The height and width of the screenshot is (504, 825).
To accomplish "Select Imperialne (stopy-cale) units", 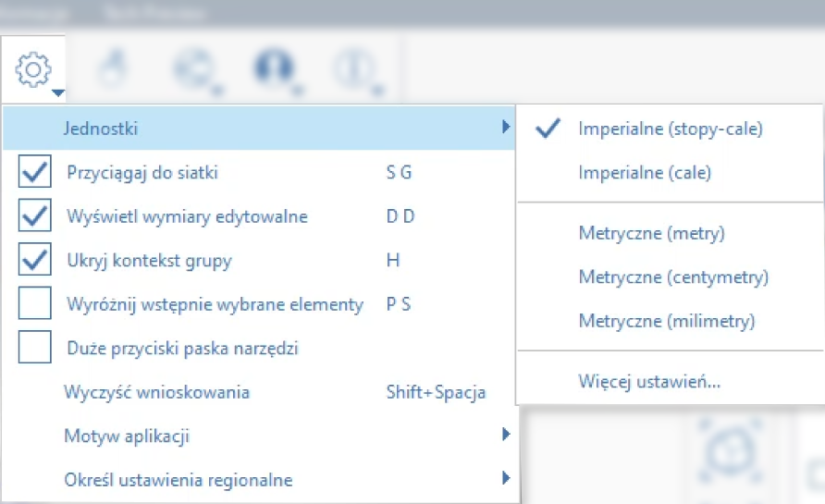I will click(670, 129).
